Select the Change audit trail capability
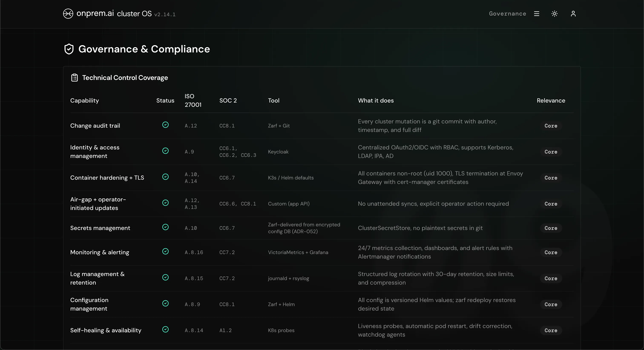 95,126
